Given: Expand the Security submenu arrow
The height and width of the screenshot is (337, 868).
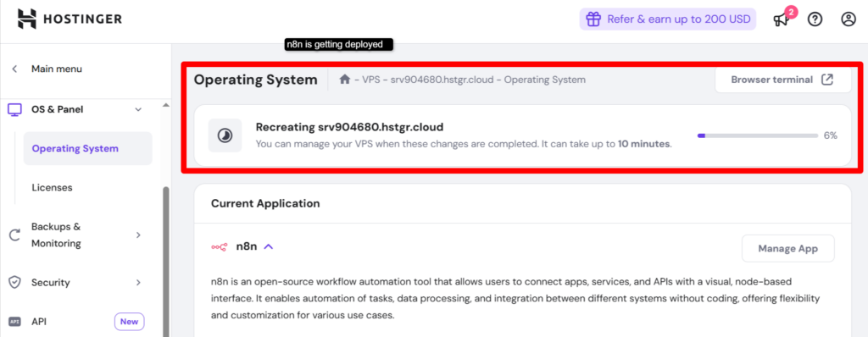Looking at the screenshot, I should pos(138,283).
